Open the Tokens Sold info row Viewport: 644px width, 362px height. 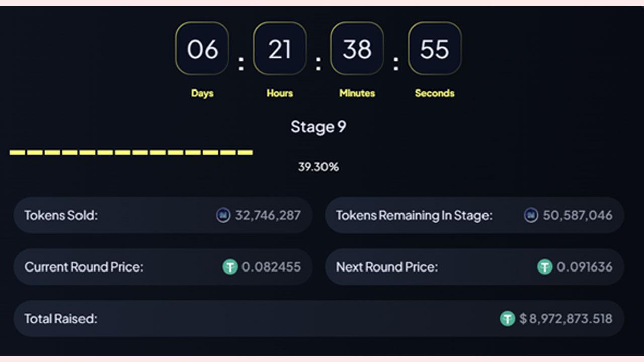pos(163,215)
